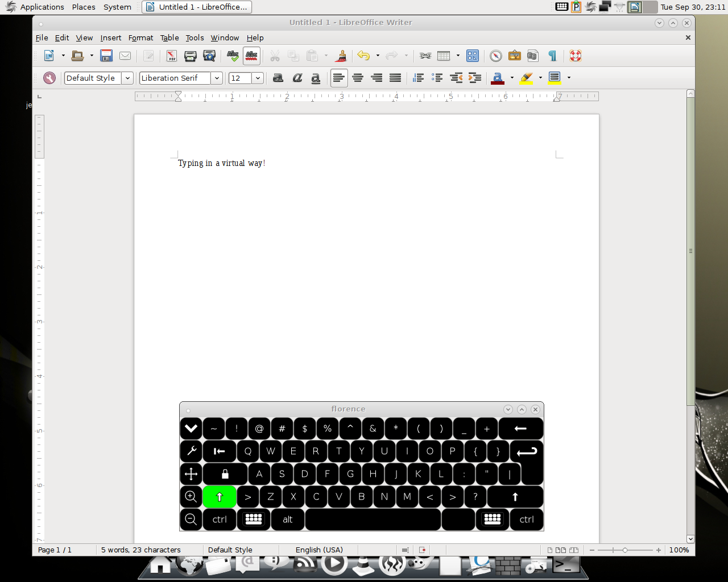Print the document with the printer icon
The image size is (728, 582).
pos(191,56)
